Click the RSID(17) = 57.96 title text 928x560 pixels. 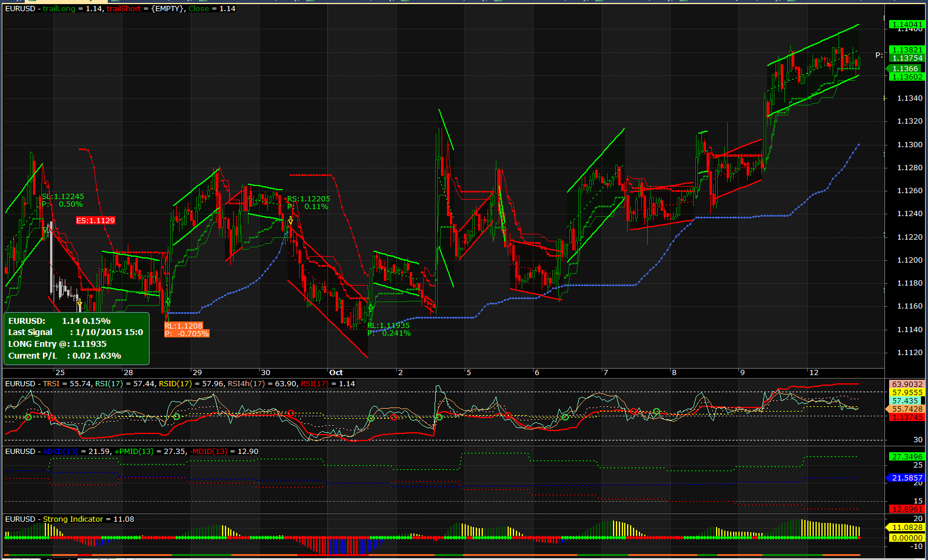click(x=191, y=384)
